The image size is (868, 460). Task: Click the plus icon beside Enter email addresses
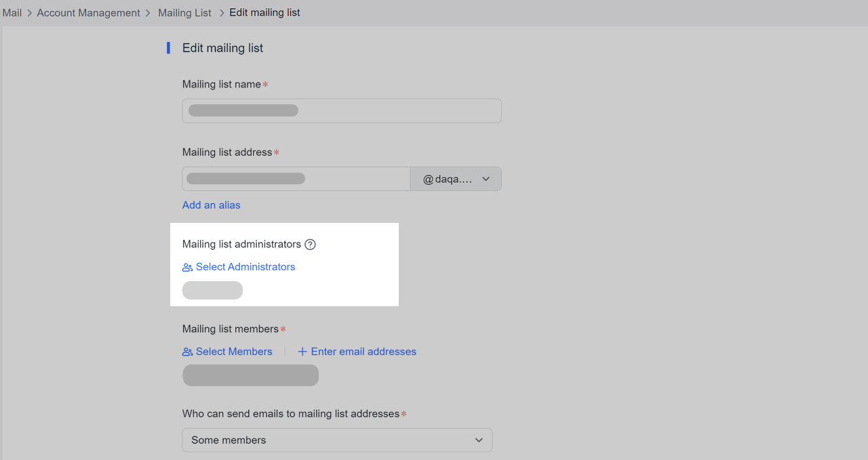pyautogui.click(x=302, y=351)
